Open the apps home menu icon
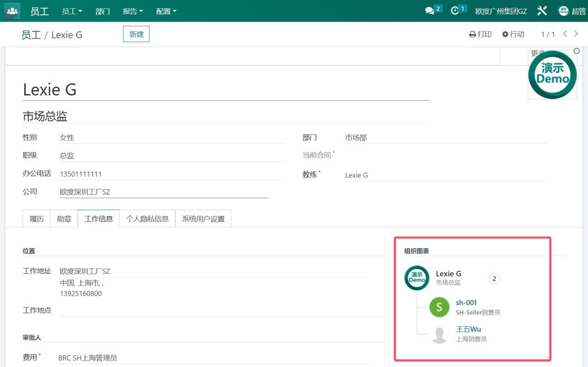 [12, 11]
